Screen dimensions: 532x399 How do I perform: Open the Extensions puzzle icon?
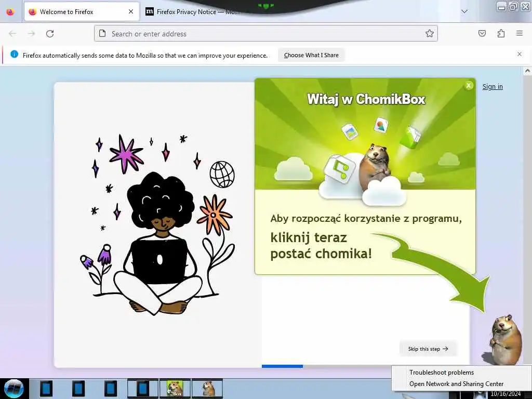click(501, 33)
